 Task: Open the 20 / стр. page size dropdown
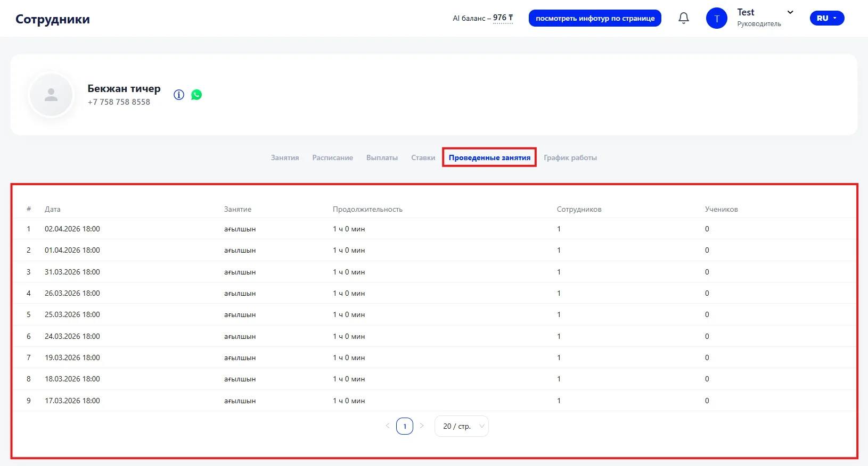(x=462, y=426)
